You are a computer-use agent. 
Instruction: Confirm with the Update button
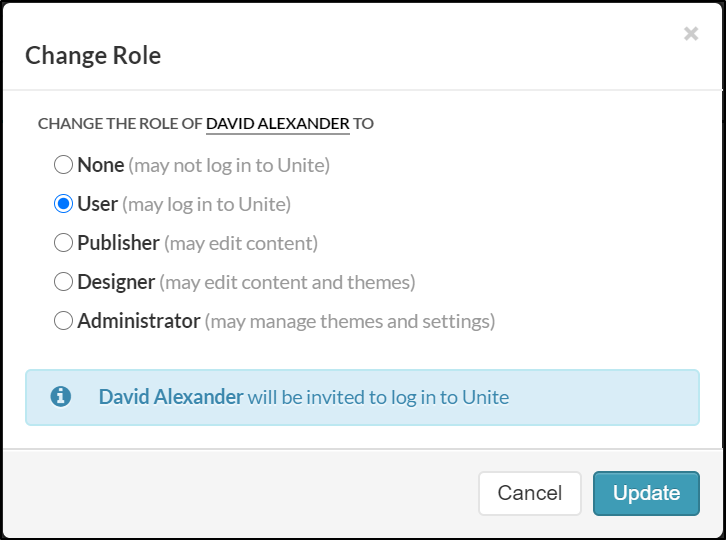(646, 493)
